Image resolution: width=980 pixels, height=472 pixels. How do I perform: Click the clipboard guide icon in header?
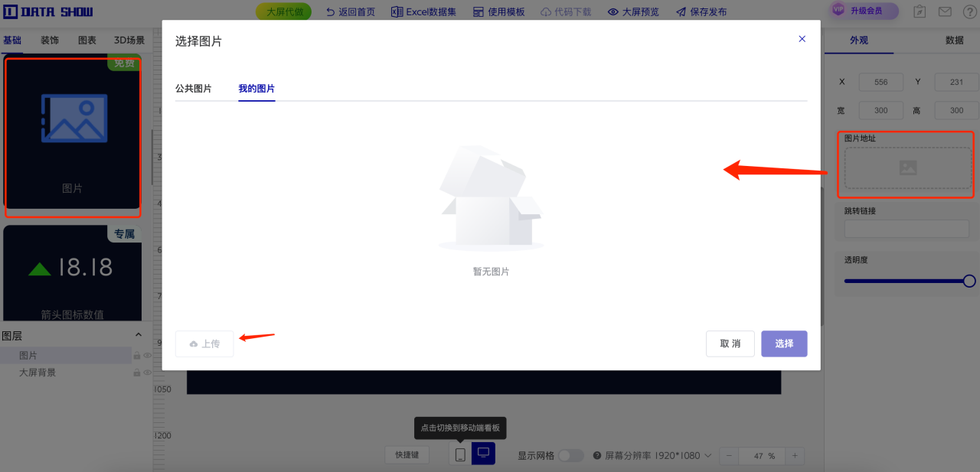coord(920,11)
